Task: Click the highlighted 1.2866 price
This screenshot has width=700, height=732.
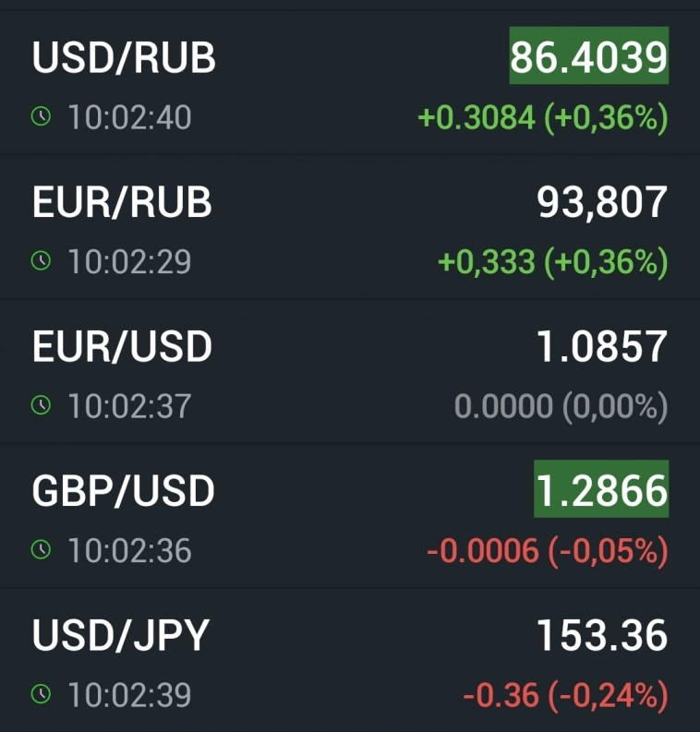Action: [x=601, y=491]
